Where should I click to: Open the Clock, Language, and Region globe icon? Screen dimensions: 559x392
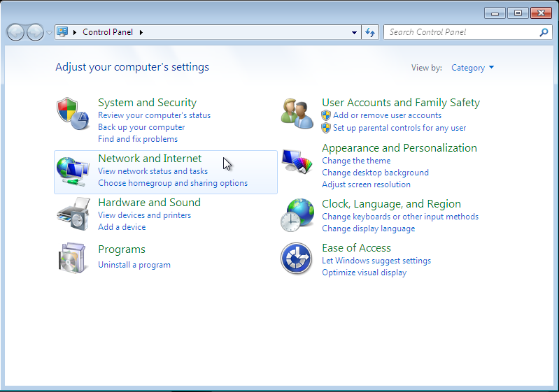click(x=297, y=215)
